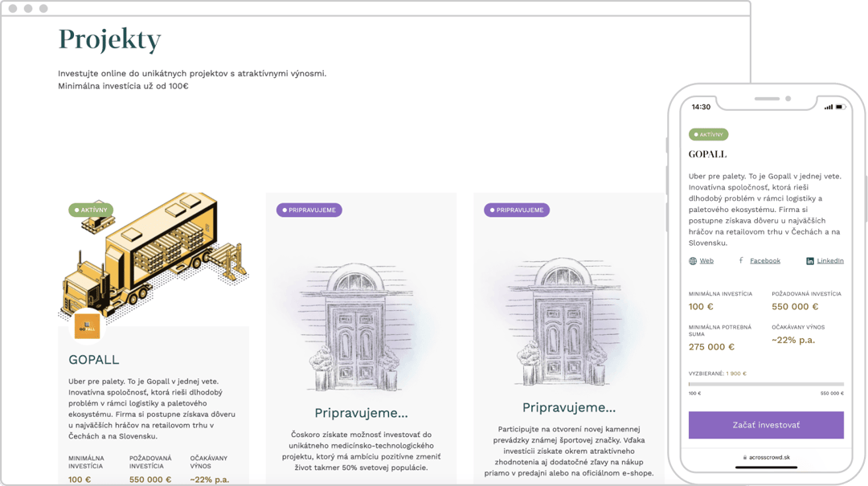The width and height of the screenshot is (868, 486).
Task: Click the GOPALL title on desktop card
Action: click(x=93, y=360)
